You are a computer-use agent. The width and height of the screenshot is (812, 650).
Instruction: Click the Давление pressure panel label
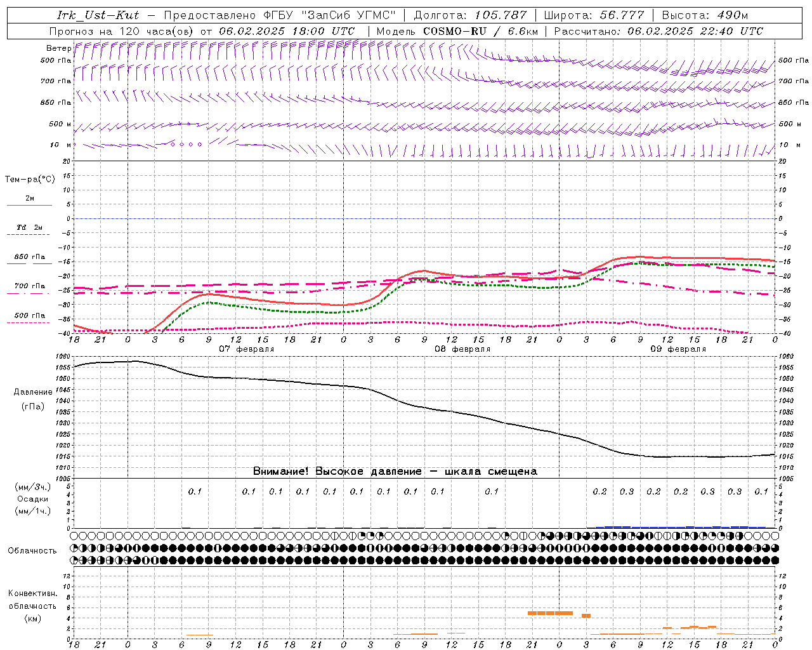33,392
